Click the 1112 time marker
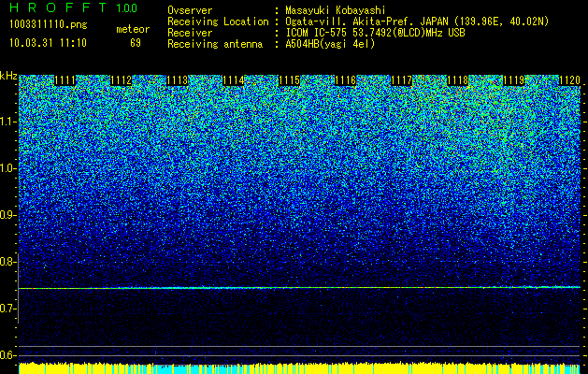The image size is (588, 374). tap(122, 80)
